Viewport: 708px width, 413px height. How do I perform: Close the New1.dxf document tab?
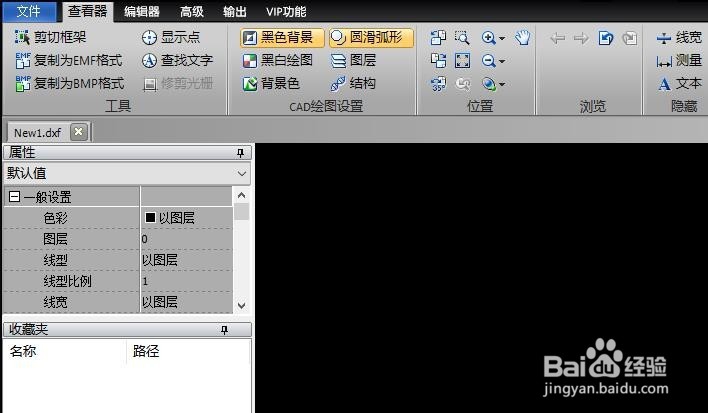pos(79,132)
